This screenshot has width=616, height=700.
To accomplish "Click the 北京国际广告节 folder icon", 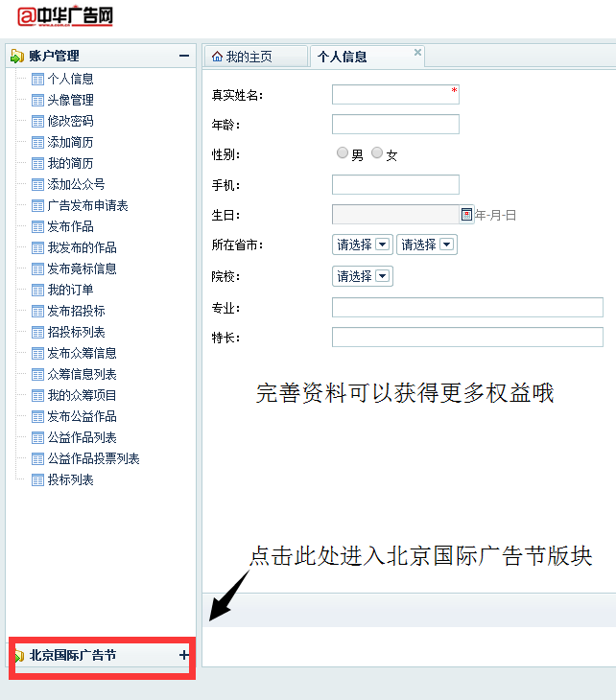I will [19, 656].
